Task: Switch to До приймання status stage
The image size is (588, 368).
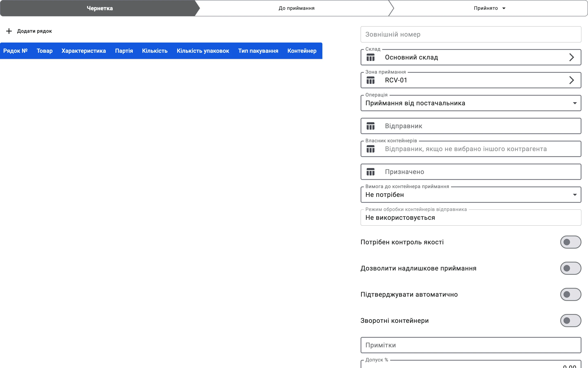Action: [296, 8]
